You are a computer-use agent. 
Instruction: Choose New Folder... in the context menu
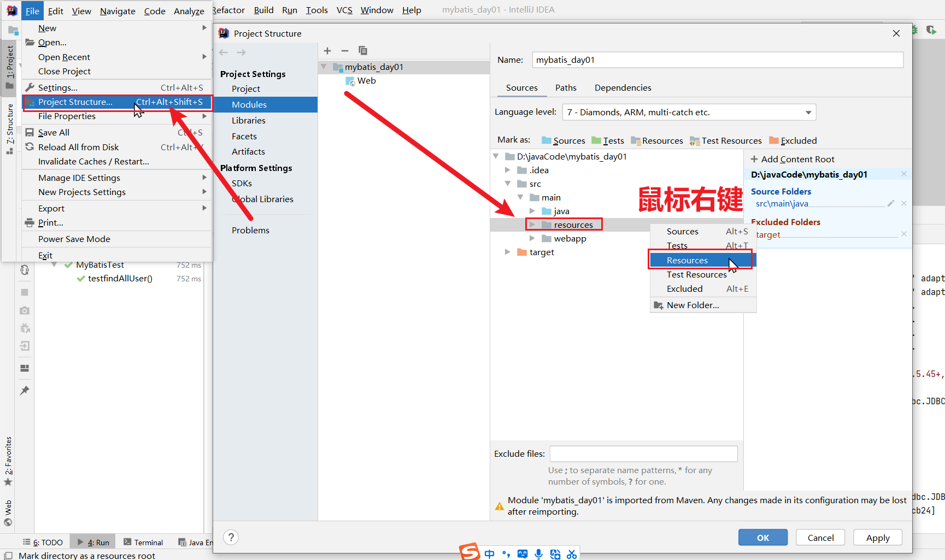pos(703,305)
